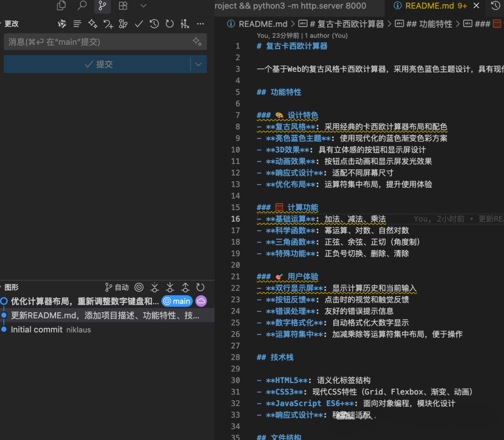Click the line starting with **3D效果**

click(341, 150)
